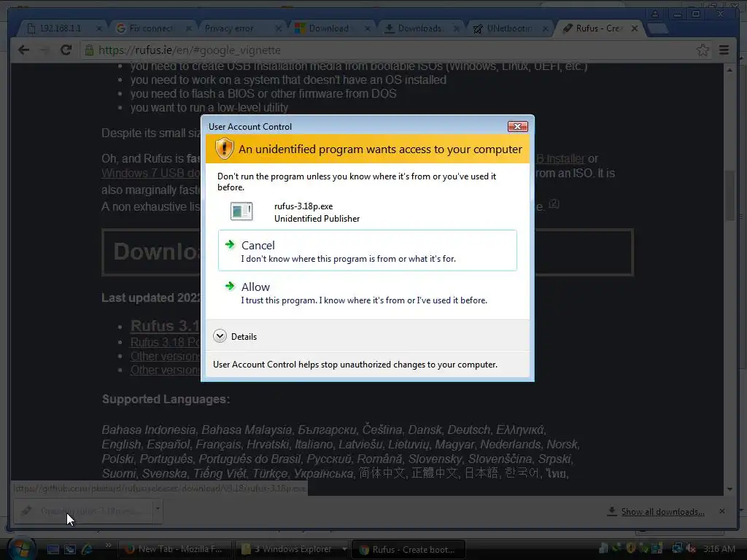Open the first Other versions link
747x560 pixels.
pos(165,356)
